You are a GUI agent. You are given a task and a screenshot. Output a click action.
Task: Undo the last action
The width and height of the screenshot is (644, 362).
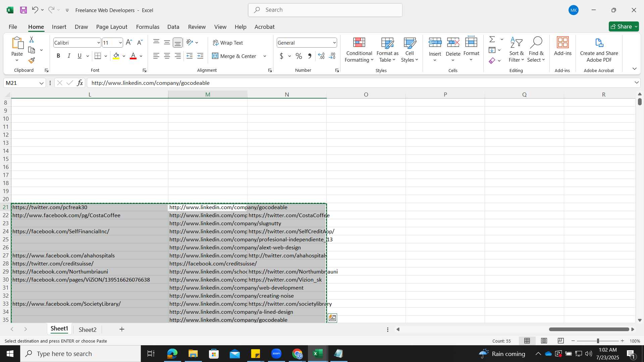(x=35, y=10)
